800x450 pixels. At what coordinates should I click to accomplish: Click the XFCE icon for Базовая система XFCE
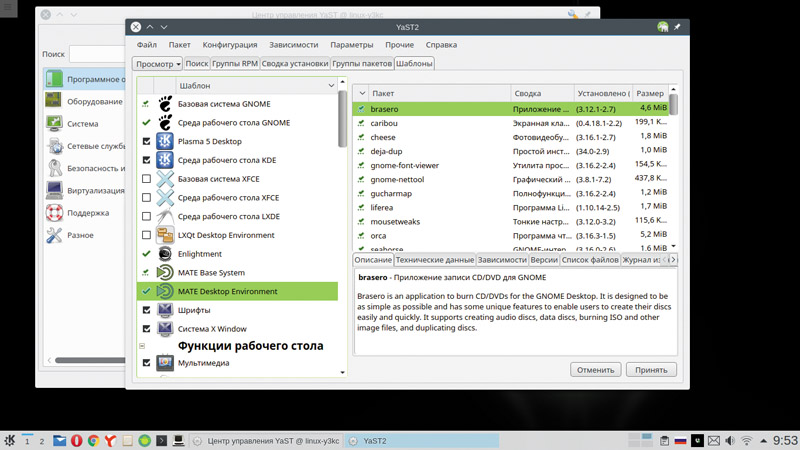(165, 179)
